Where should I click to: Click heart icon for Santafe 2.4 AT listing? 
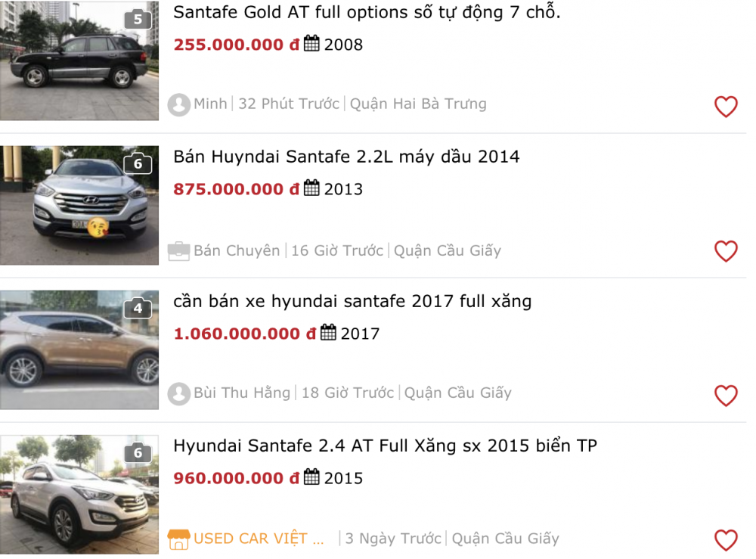coord(725,539)
